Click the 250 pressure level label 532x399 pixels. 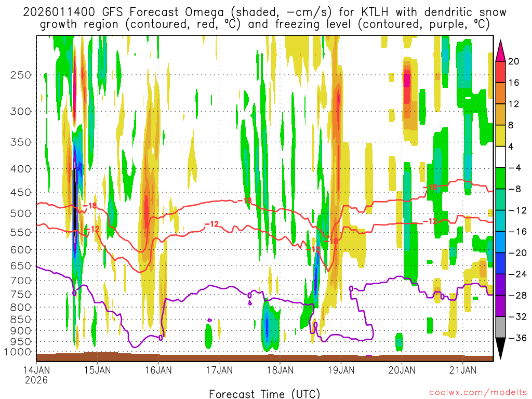point(21,75)
